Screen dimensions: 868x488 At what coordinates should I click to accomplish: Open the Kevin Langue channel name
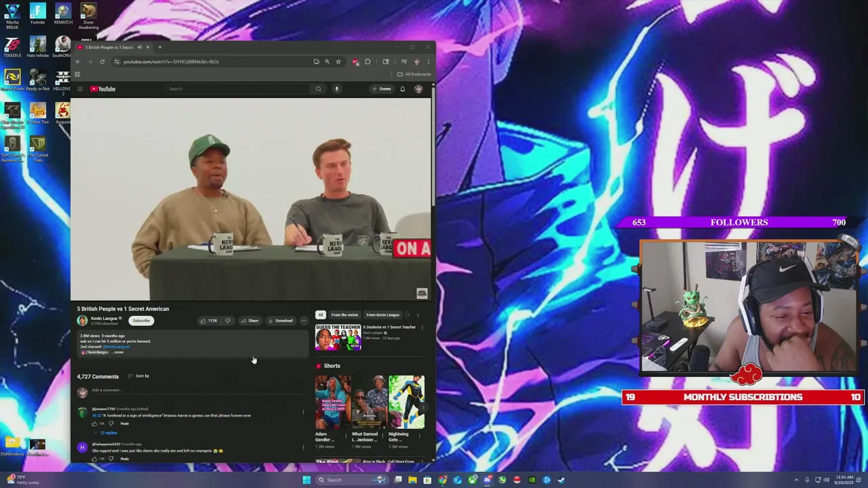point(104,319)
